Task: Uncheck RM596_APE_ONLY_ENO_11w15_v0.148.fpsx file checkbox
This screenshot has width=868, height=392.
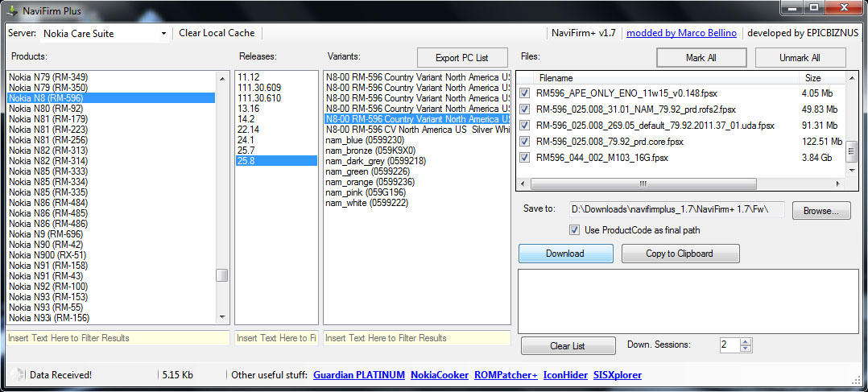Action: coord(525,93)
